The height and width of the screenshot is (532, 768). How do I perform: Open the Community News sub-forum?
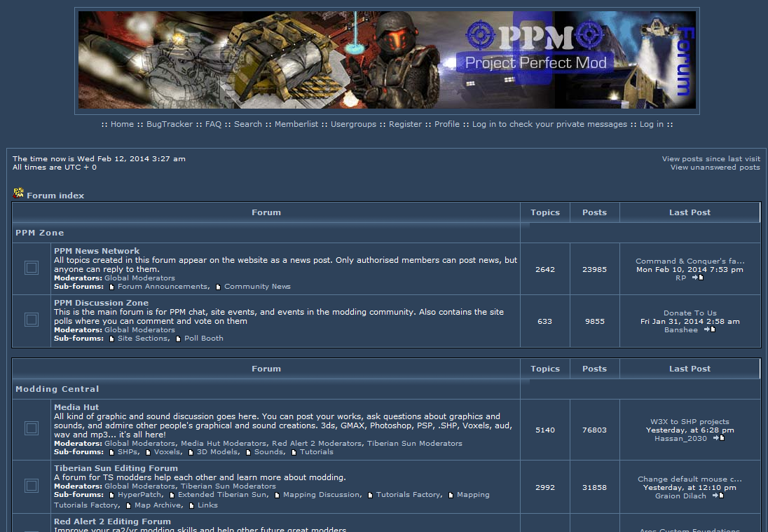[x=258, y=287]
